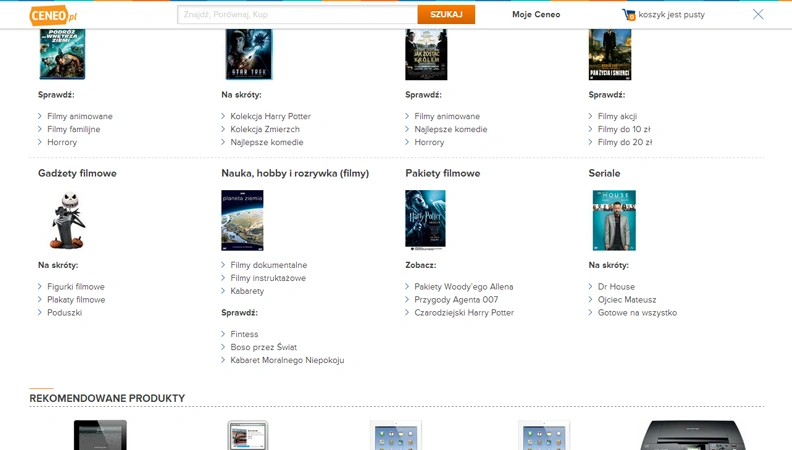This screenshot has width=792, height=450.
Task: Click the orange SZUKAJ button
Action: pyautogui.click(x=446, y=15)
